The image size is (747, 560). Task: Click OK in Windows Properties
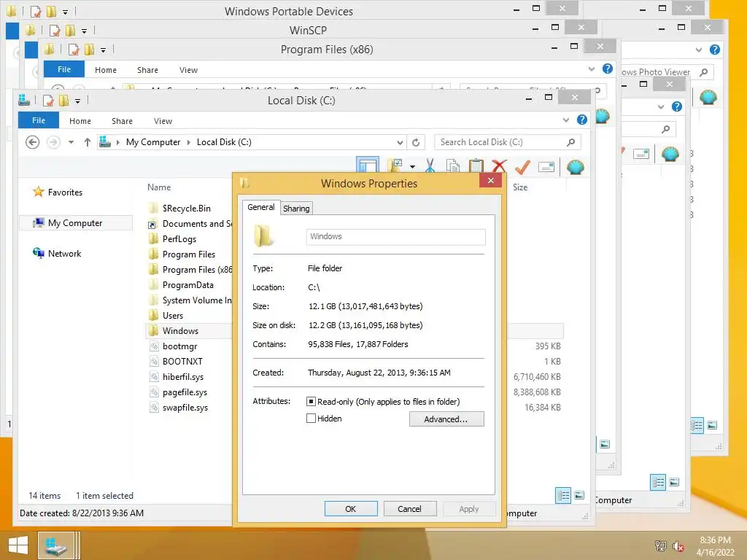click(x=351, y=508)
